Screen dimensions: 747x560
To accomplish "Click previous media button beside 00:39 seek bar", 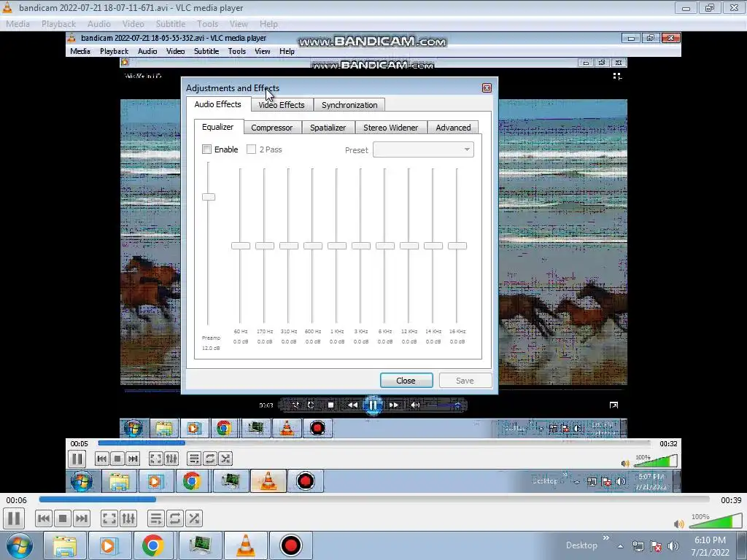I will [43, 518].
